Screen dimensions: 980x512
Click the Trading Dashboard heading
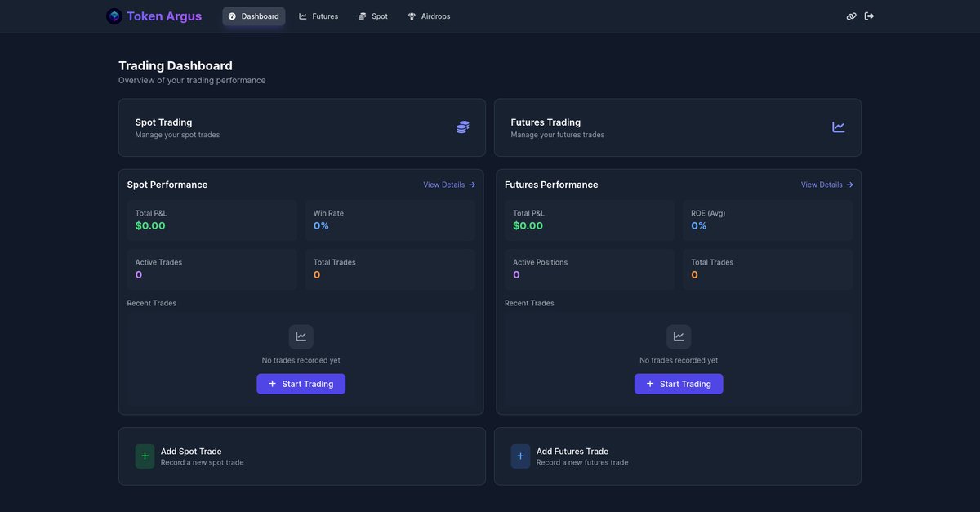[x=176, y=65]
